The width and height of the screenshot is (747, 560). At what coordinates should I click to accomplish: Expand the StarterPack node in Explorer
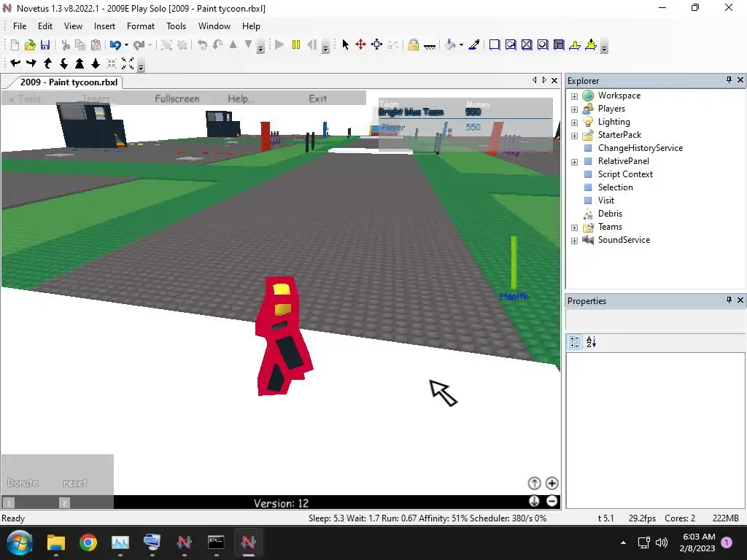(575, 136)
